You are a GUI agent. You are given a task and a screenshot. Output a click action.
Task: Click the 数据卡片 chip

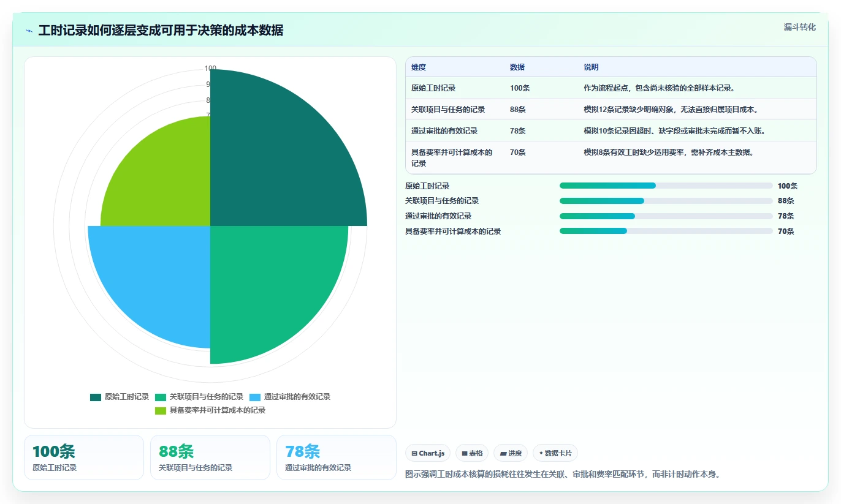[x=555, y=453]
